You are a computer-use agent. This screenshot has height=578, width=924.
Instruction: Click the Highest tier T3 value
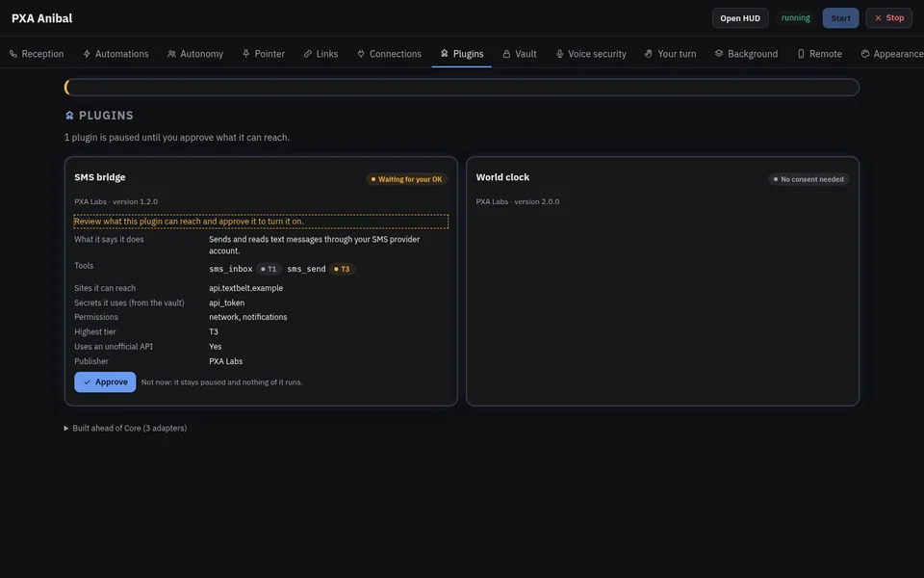[x=214, y=331]
